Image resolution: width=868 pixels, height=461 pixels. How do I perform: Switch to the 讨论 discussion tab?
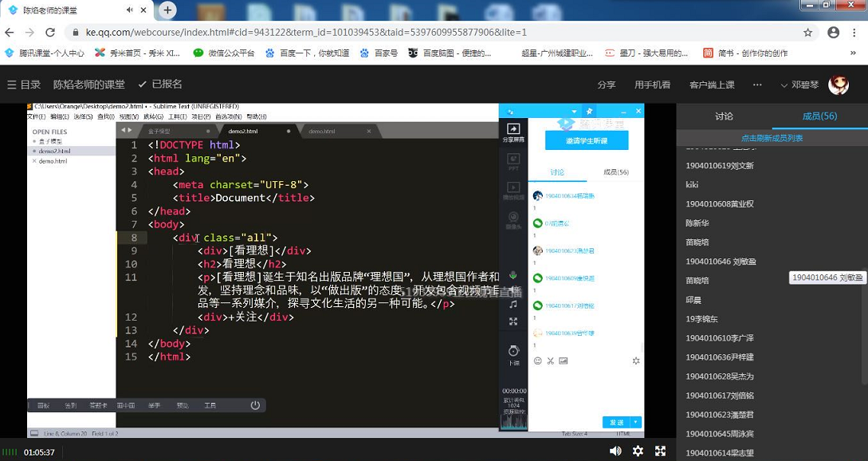pos(724,116)
